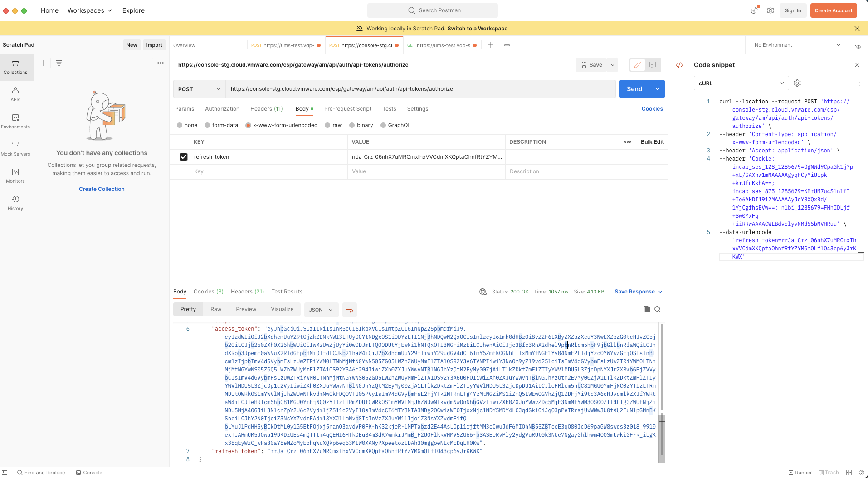Add a new request tab
The width and height of the screenshot is (868, 478).
[491, 45]
